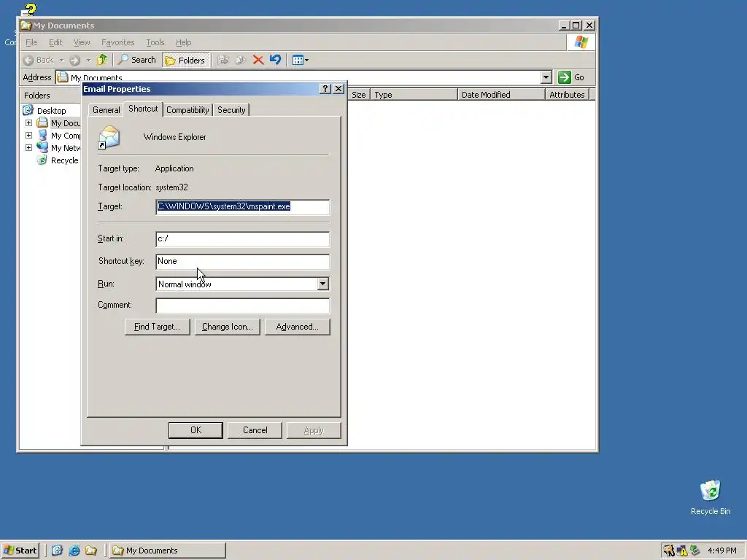This screenshot has height=560, width=747.
Task: Open the Address bar dropdown arrow
Action: tap(546, 77)
